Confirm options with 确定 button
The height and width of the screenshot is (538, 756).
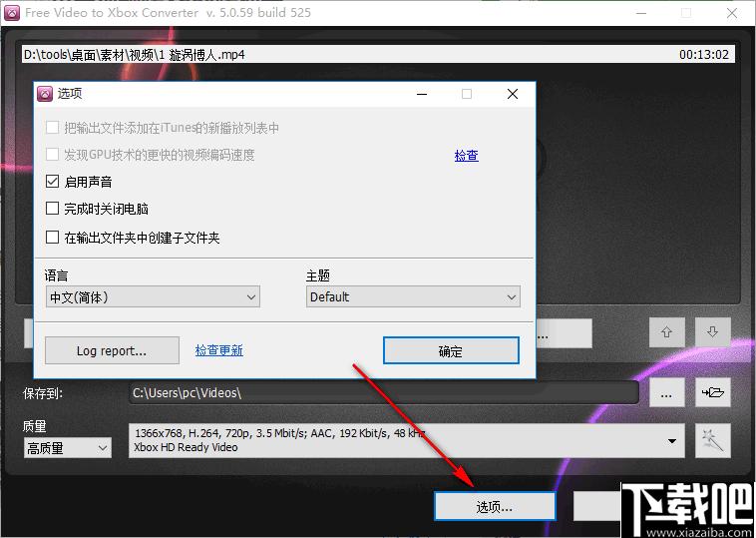[x=451, y=350]
